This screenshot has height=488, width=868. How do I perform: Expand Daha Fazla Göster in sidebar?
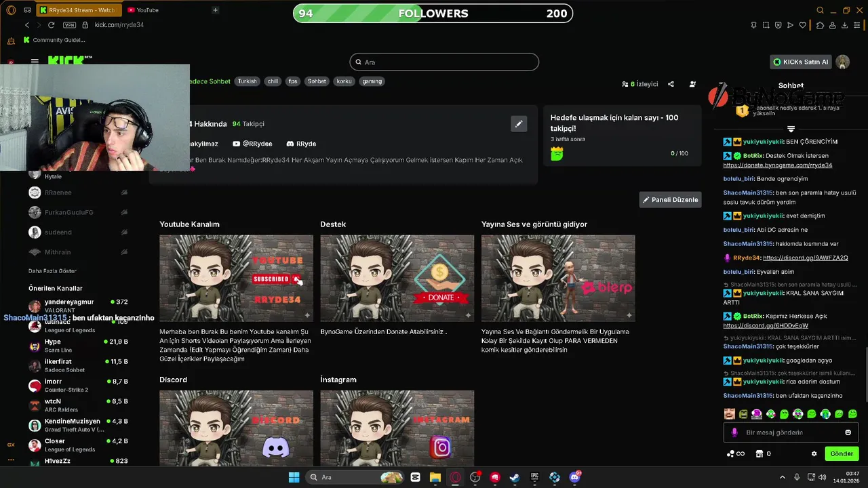(x=52, y=271)
